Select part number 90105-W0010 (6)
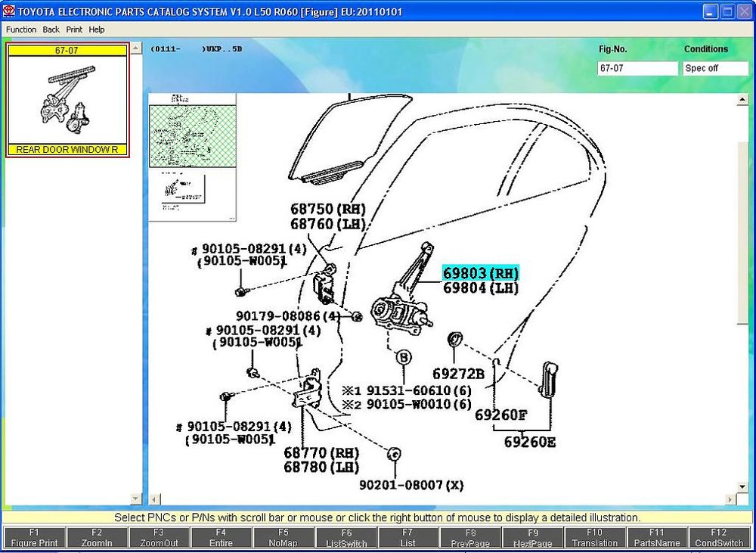Screen dimensions: 756x553 pyautogui.click(x=419, y=404)
